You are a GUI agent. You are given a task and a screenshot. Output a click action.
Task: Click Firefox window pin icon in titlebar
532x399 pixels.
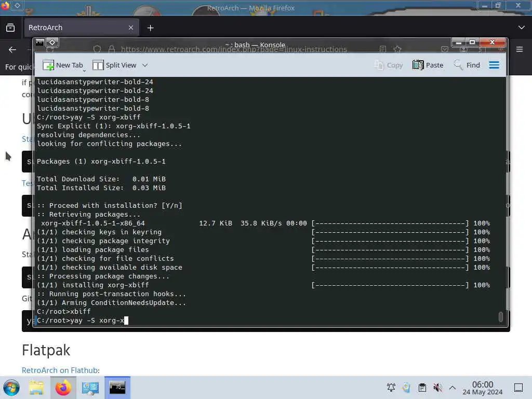[17, 5]
